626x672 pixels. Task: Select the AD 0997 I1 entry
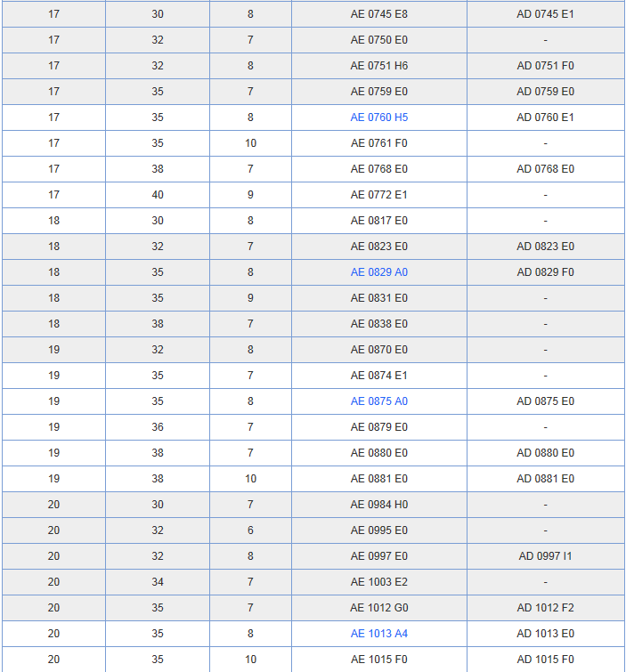(545, 556)
